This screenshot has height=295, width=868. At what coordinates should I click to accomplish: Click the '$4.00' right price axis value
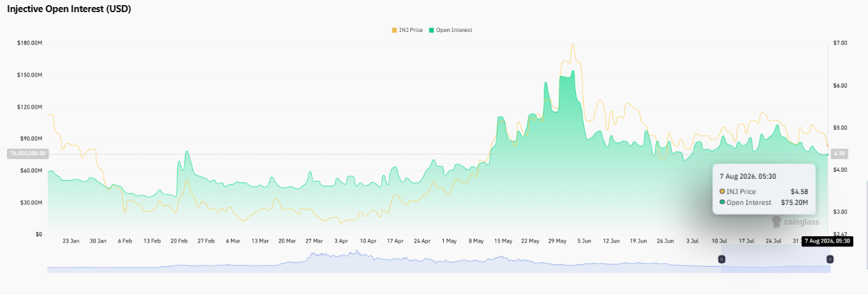(840, 170)
